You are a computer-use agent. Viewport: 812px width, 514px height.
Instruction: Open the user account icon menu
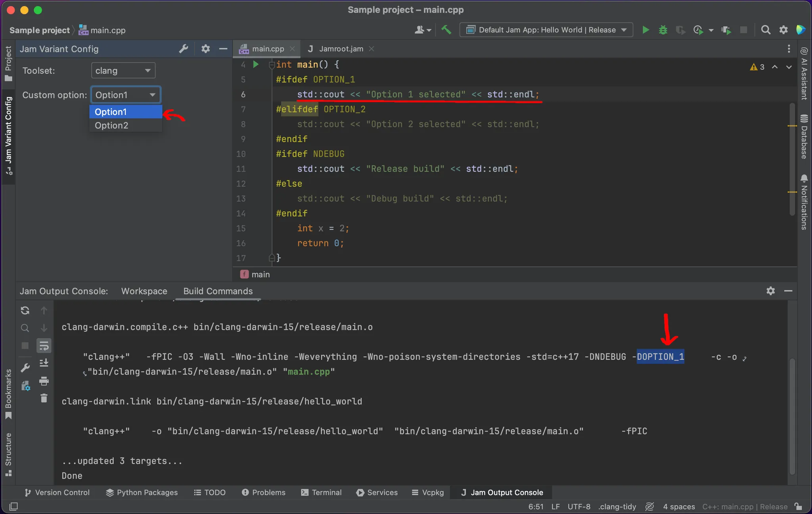[423, 30]
